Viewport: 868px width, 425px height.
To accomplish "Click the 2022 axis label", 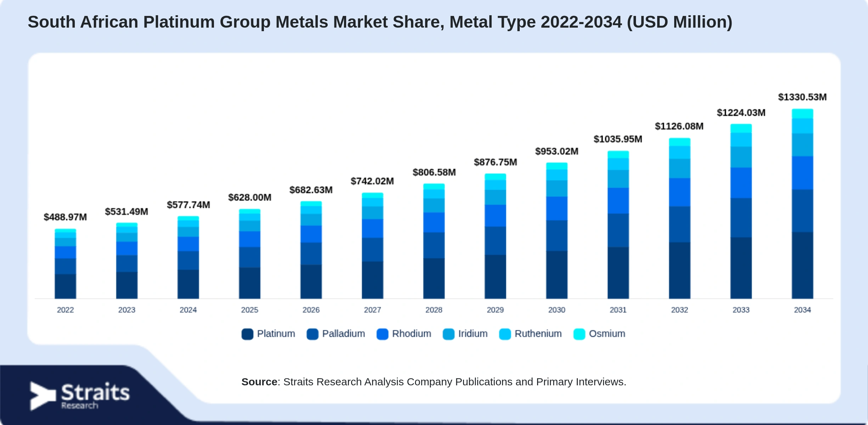I will tap(66, 310).
